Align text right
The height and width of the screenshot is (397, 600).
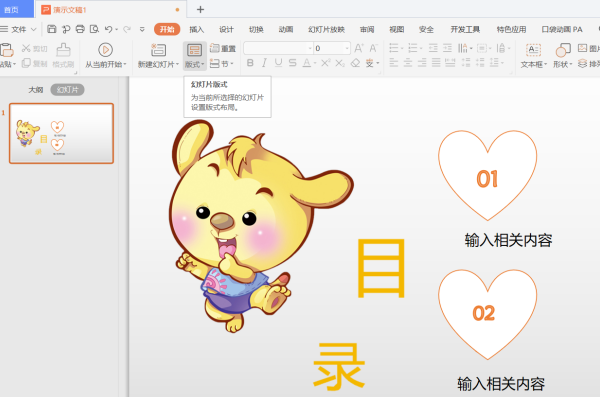(422, 63)
